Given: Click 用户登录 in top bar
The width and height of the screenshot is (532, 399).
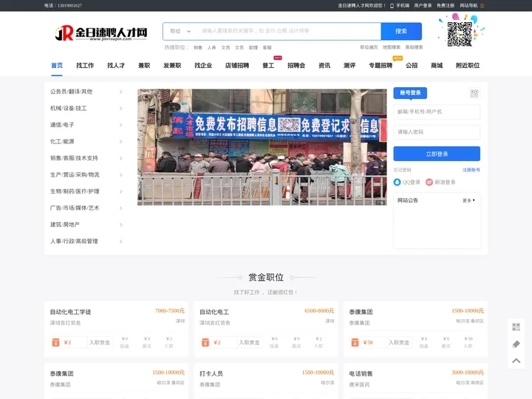Looking at the screenshot, I should [423, 6].
